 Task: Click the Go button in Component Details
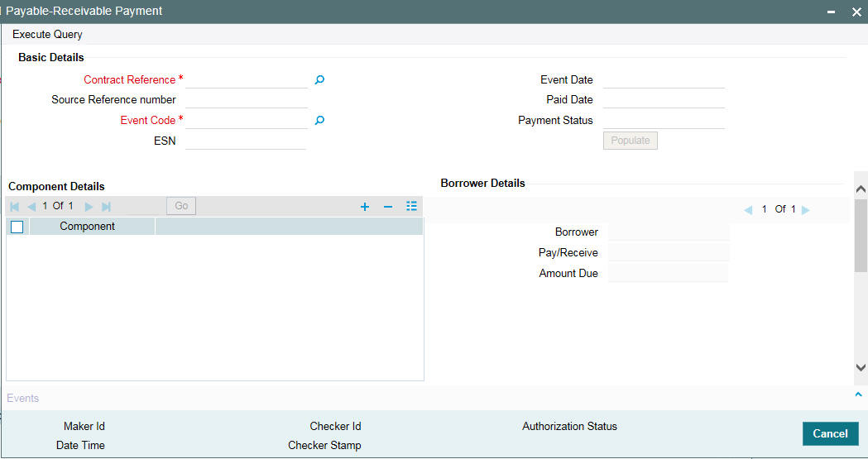(x=181, y=206)
